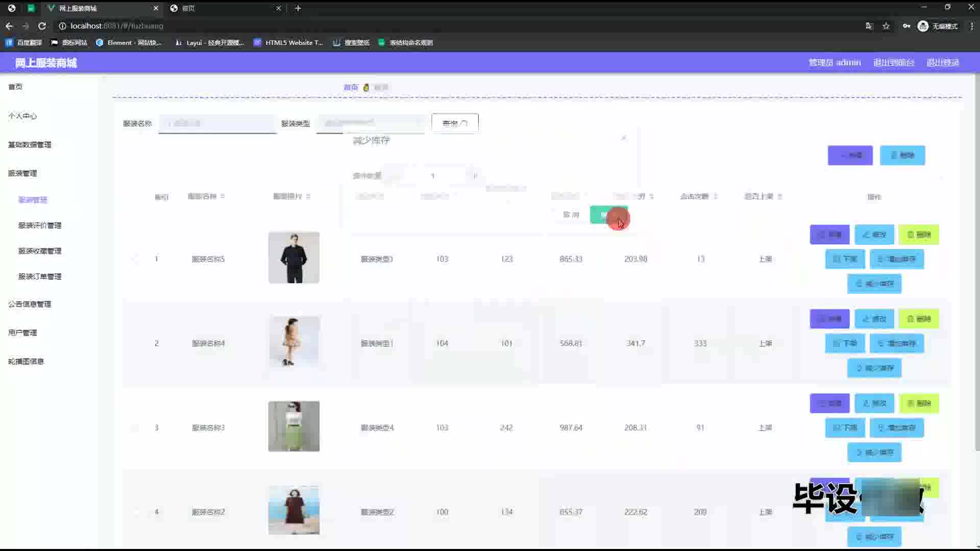Image resolution: width=980 pixels, height=551 pixels.
Task: Click sort icon beside 服装名称 column header
Action: coord(223,196)
